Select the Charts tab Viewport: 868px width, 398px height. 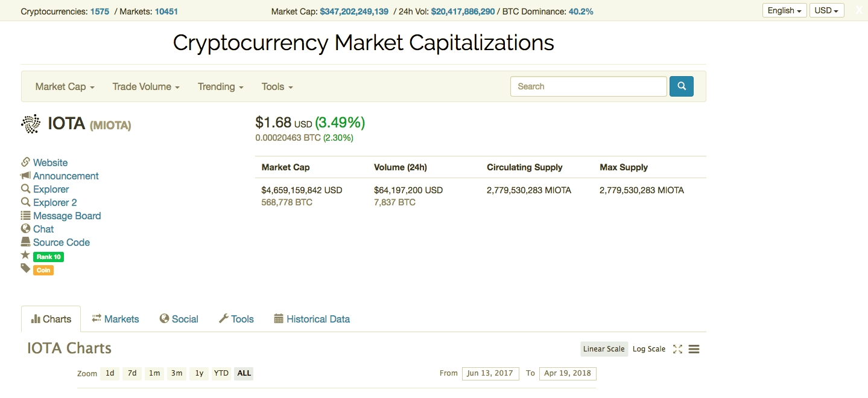pos(51,319)
